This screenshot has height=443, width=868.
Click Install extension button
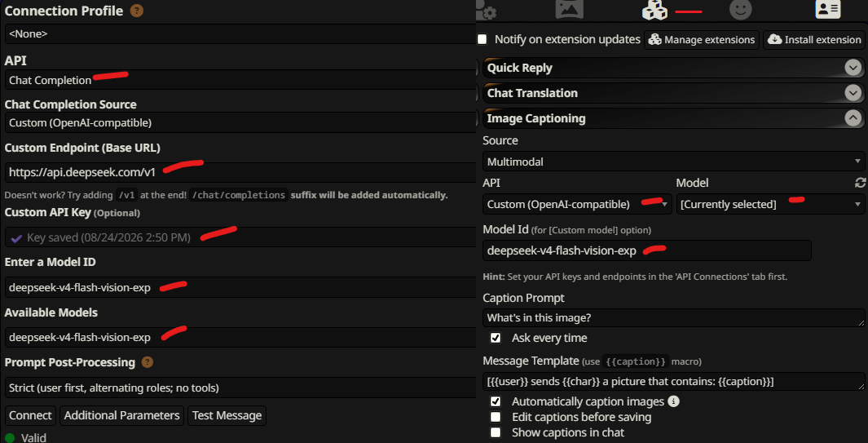[x=814, y=39]
